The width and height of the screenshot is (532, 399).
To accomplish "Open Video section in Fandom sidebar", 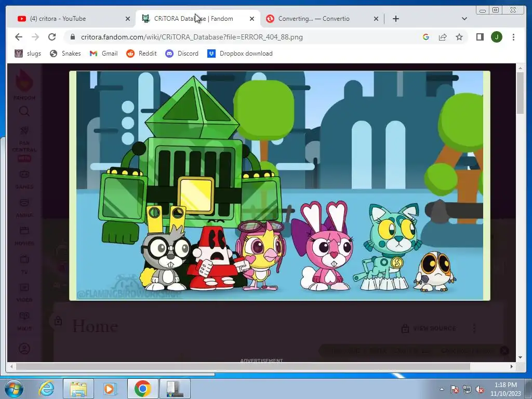I will coord(24,293).
